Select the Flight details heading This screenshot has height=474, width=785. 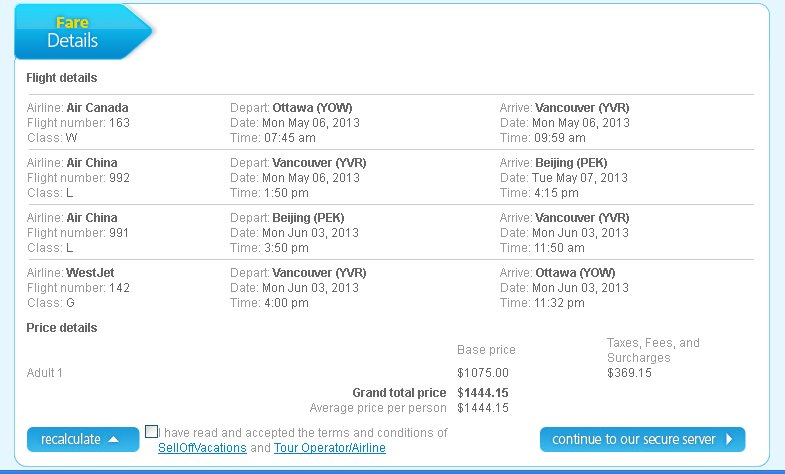click(x=62, y=78)
